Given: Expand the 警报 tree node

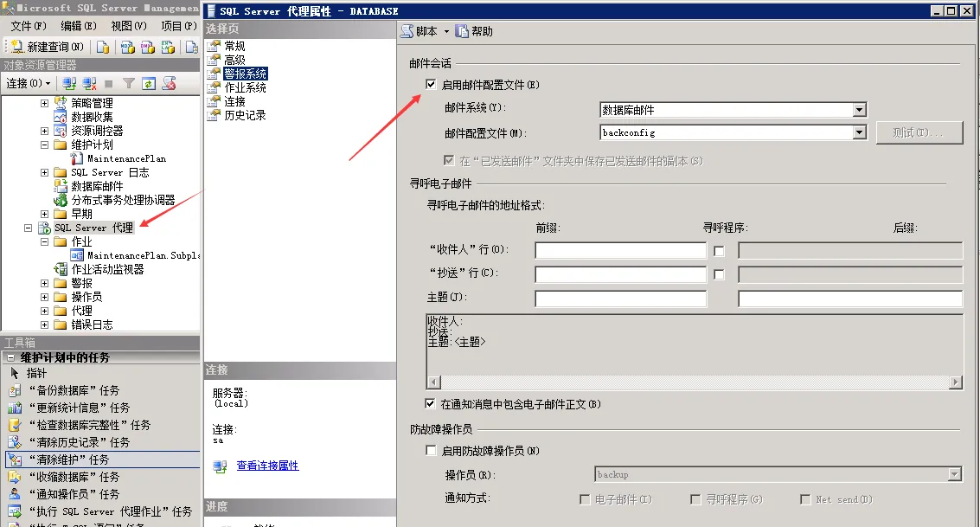Looking at the screenshot, I should [44, 283].
